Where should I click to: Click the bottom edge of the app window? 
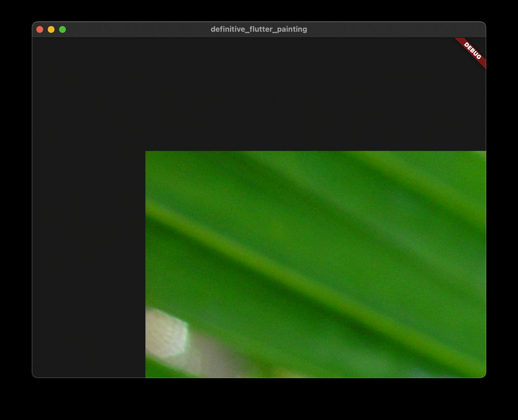(259, 377)
